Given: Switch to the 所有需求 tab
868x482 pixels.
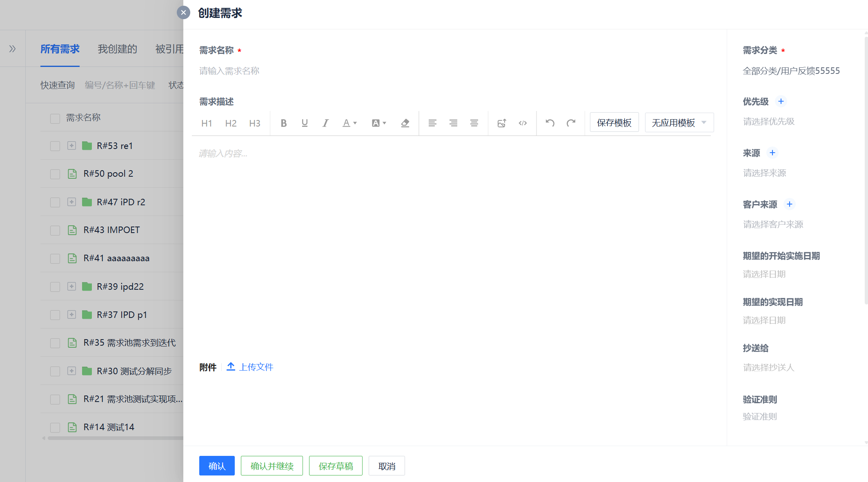Looking at the screenshot, I should (60, 49).
